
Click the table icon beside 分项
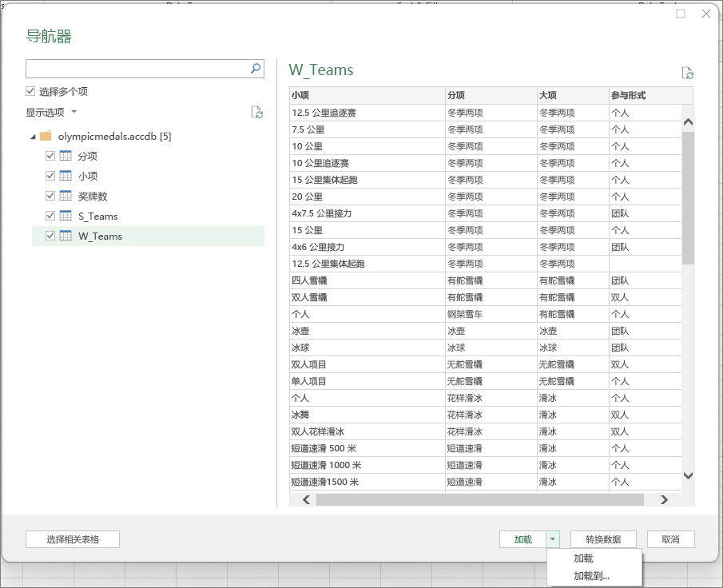coord(66,156)
